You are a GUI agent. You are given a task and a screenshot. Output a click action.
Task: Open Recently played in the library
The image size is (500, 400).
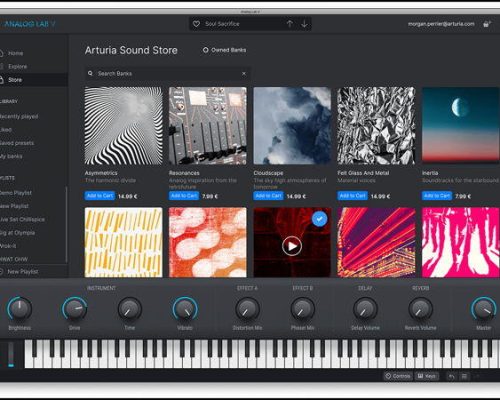(19, 116)
